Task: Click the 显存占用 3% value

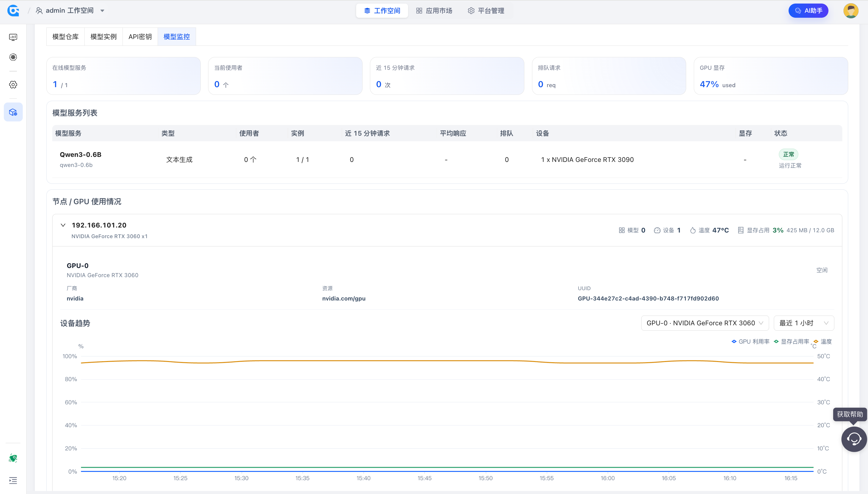Action: (x=778, y=230)
